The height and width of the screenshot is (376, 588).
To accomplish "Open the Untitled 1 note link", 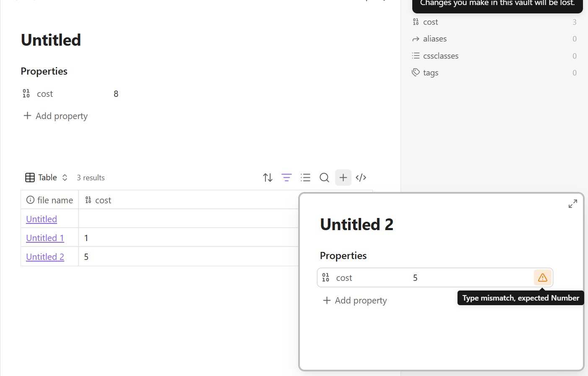I will click(45, 238).
